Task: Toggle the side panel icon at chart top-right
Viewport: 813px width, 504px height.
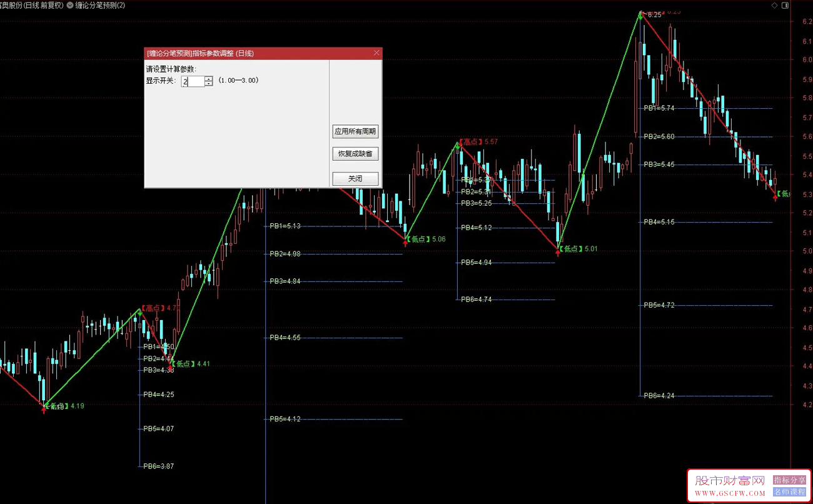Action: pyautogui.click(x=786, y=5)
